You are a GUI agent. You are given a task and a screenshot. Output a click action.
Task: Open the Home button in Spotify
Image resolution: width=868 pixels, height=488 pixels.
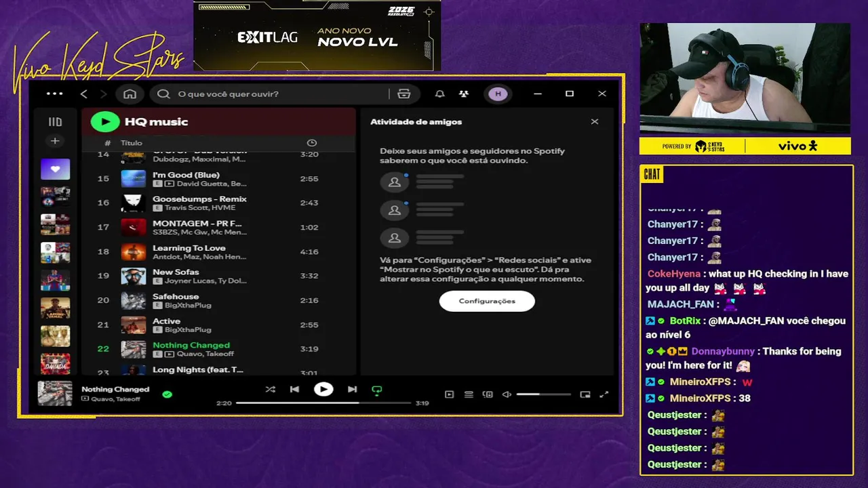130,94
